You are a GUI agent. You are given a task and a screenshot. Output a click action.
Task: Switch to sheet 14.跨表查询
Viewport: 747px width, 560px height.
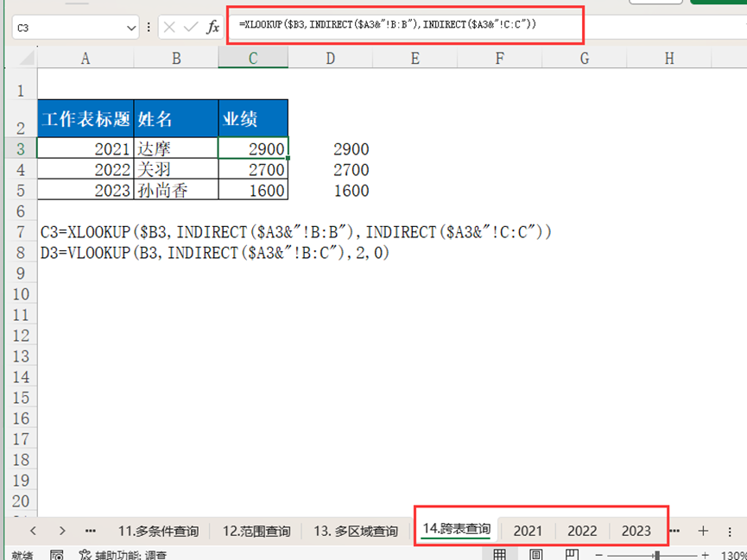(x=456, y=529)
